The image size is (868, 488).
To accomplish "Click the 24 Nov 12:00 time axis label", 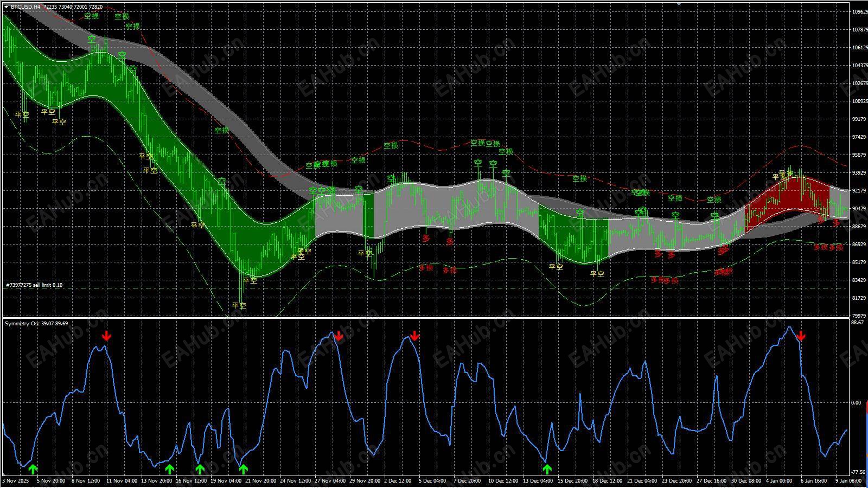I will coord(296,481).
